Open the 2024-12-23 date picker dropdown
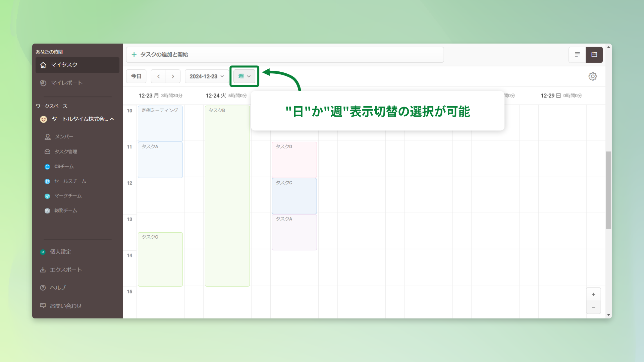644x362 pixels. coord(207,76)
